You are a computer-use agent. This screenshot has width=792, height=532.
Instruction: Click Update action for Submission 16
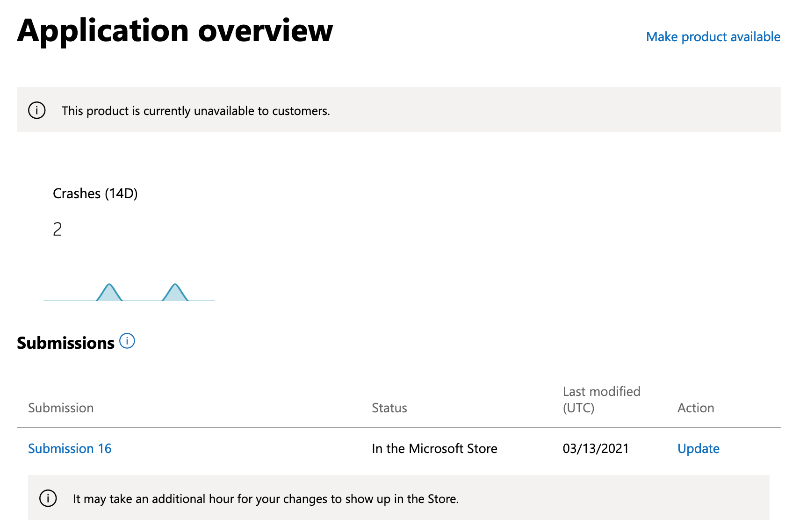click(x=698, y=449)
